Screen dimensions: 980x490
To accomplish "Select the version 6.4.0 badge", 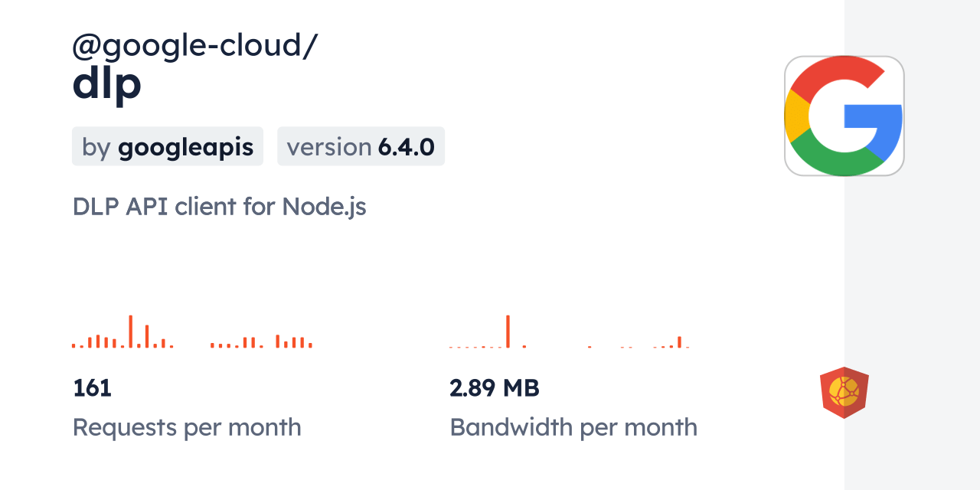I will pos(361,147).
